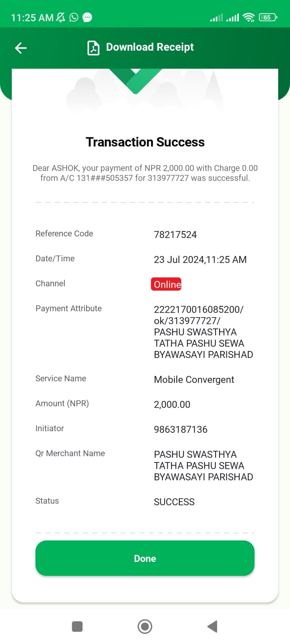Tap the green Done button
This screenshot has width=290, height=644.
[x=145, y=558]
